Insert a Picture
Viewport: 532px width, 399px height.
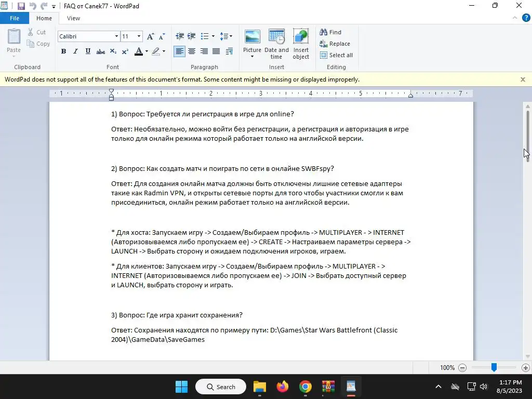tap(252, 40)
